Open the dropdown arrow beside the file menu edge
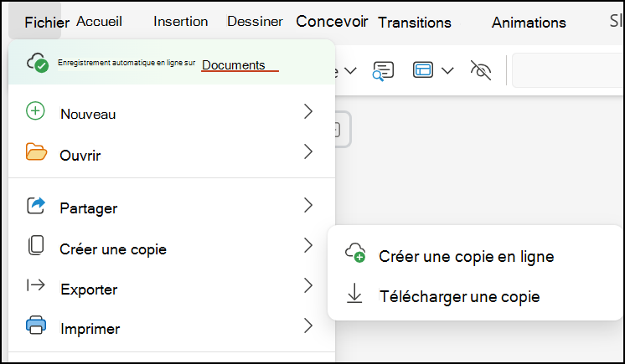Viewport: 625px width, 364px height. tap(350, 71)
